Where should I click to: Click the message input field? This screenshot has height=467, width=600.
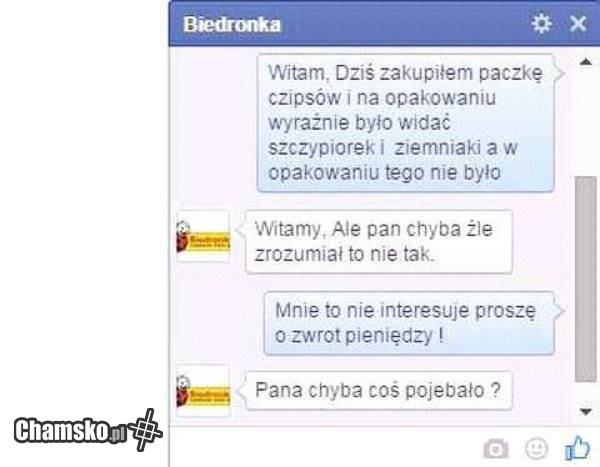[x=325, y=447]
